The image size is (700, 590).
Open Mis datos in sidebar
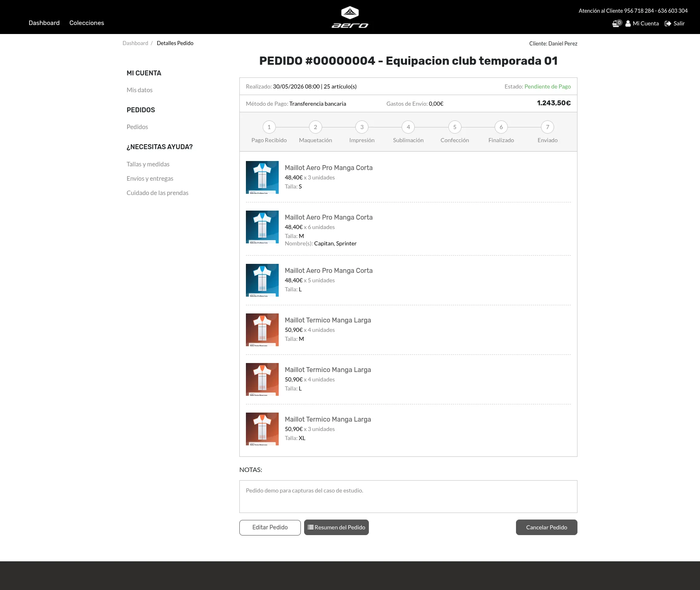point(140,90)
